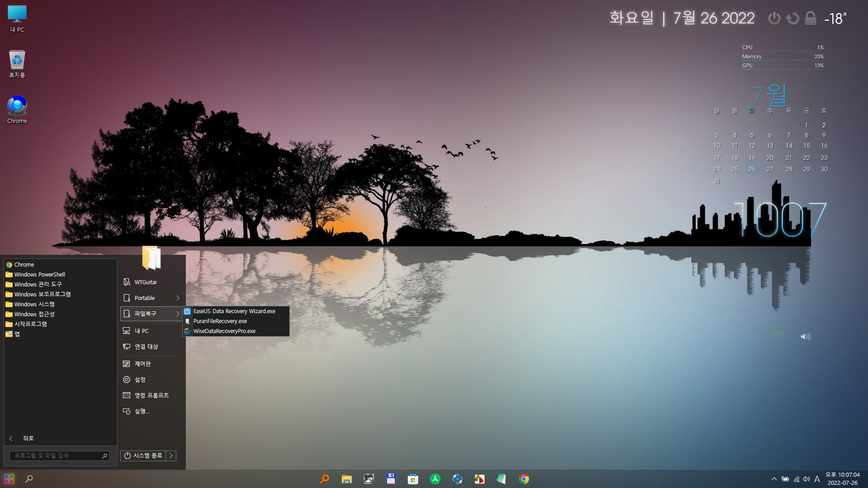Expand 시작프로그램 folder
Screen dimensions: 868x488
click(61, 324)
